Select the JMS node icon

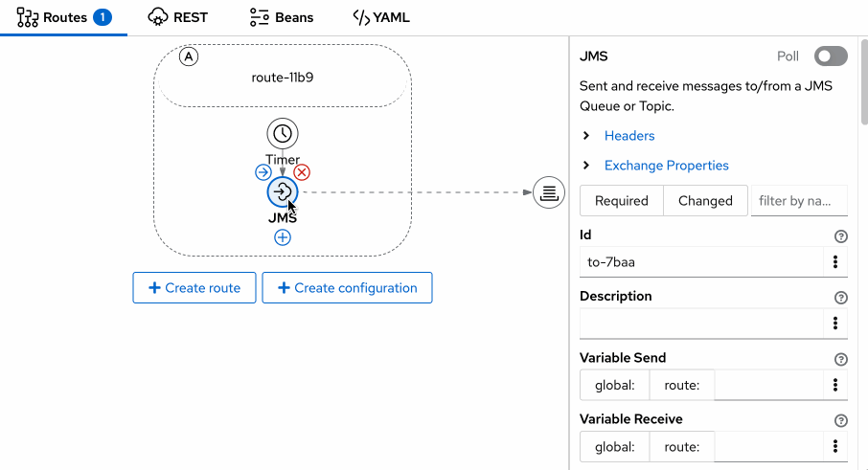tap(283, 193)
